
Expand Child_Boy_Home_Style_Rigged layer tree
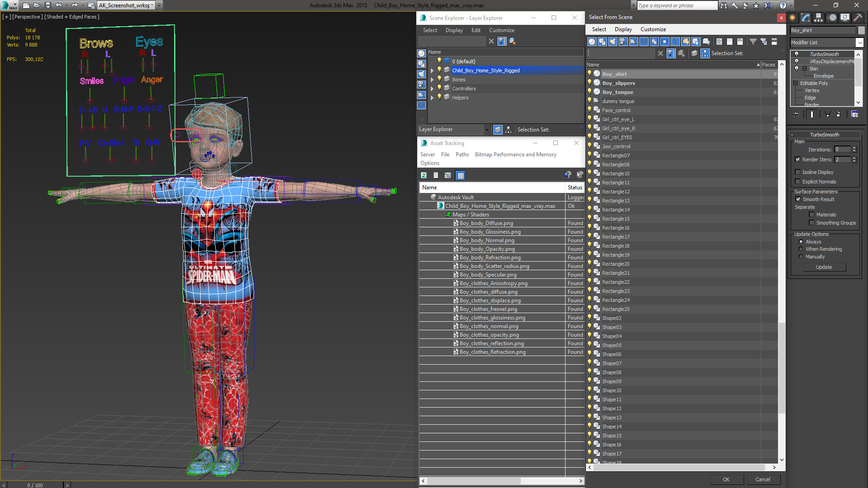431,70
